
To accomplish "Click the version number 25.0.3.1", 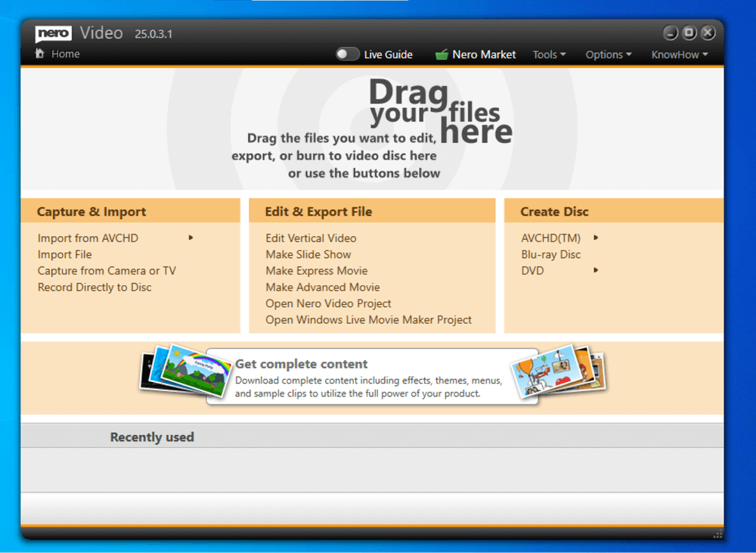I will coord(153,34).
